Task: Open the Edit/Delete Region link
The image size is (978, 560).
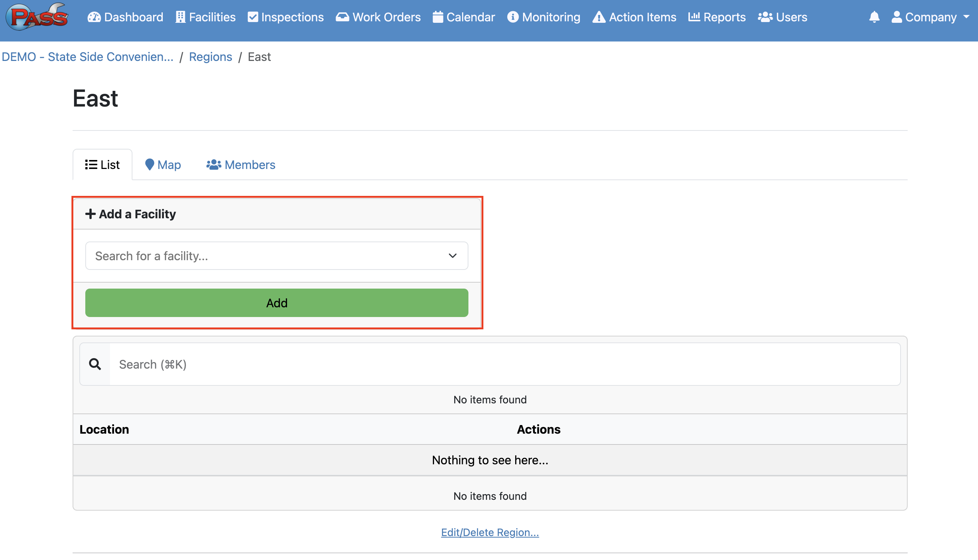Action: click(490, 532)
